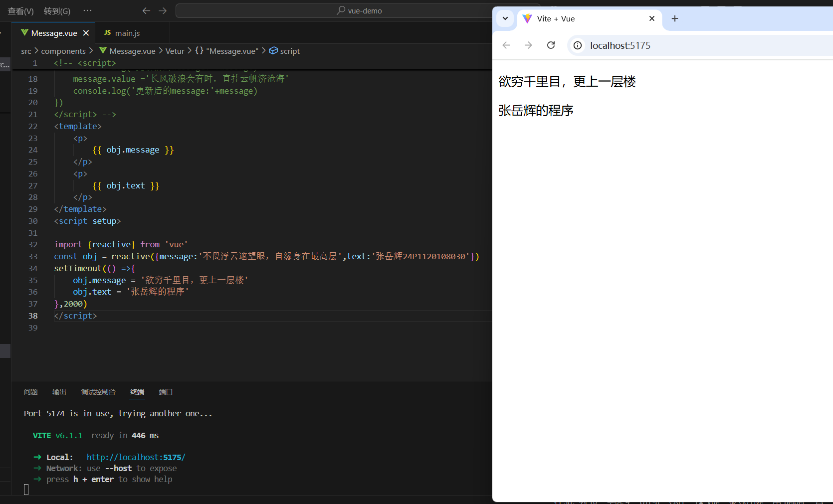This screenshot has width=833, height=504.
Task: Close the Vite + Vue browser tab
Action: 651,18
